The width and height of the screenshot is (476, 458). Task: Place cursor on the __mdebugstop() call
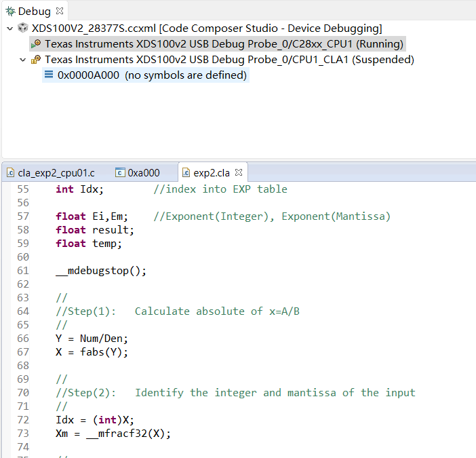coord(100,271)
